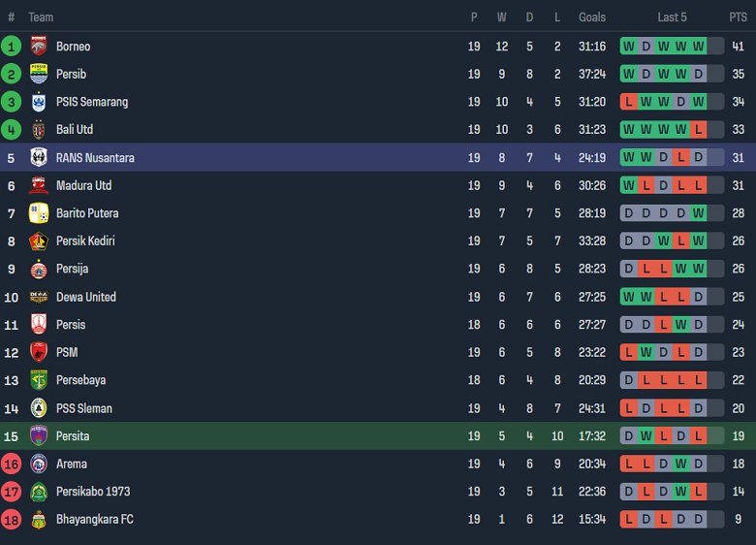Click the rank 1 green position badge

tap(11, 47)
